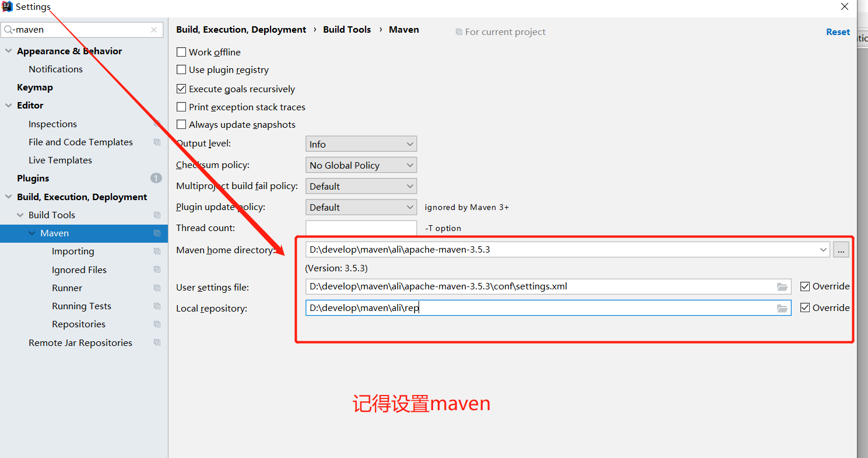This screenshot has width=868, height=458.
Task: Uncheck Execute goals recursively
Action: tap(181, 89)
